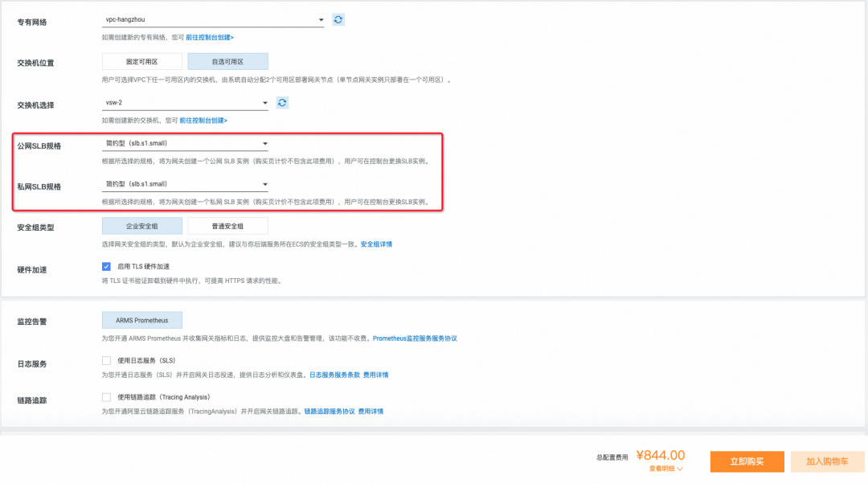Open Prometheus监控服务服务协议 link

point(416,338)
